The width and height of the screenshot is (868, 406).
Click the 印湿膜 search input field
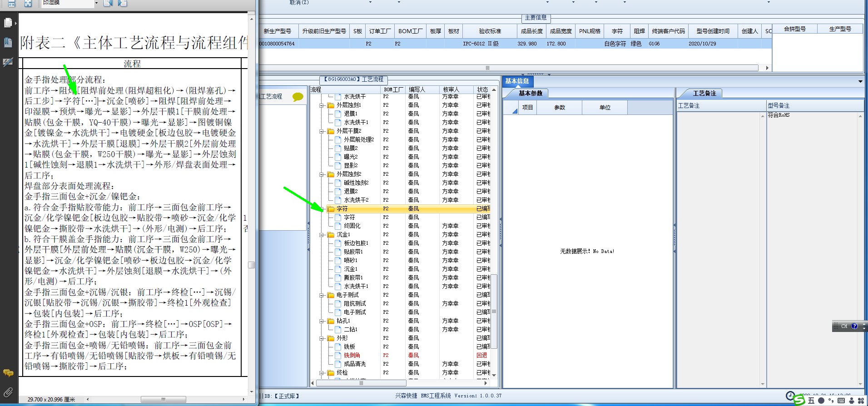(x=67, y=3)
